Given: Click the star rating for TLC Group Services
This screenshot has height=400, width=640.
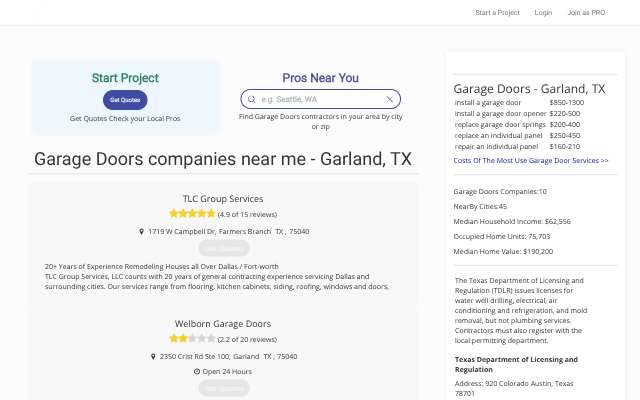Looking at the screenshot, I should (192, 213).
